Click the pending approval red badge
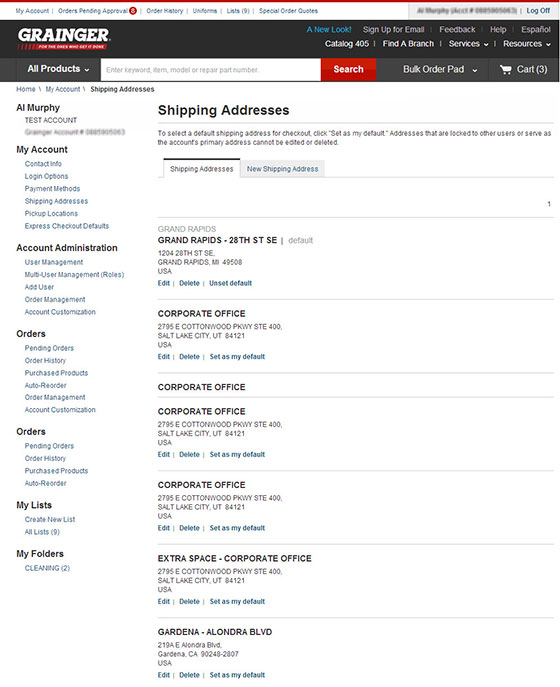Screen dimensions: 560x687 [133, 11]
